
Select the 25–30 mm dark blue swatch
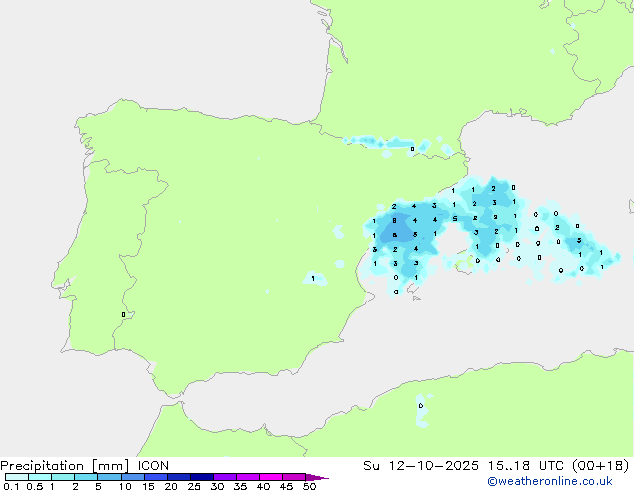coord(202,477)
